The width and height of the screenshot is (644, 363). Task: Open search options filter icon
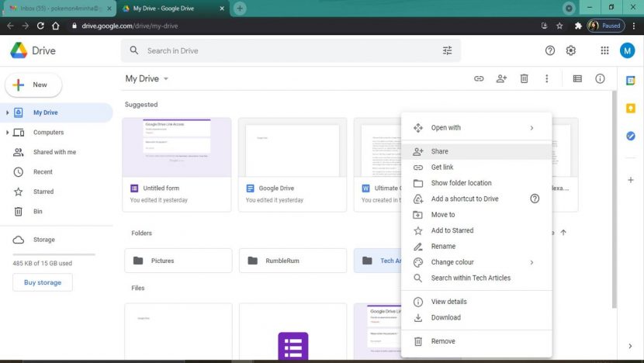click(447, 50)
